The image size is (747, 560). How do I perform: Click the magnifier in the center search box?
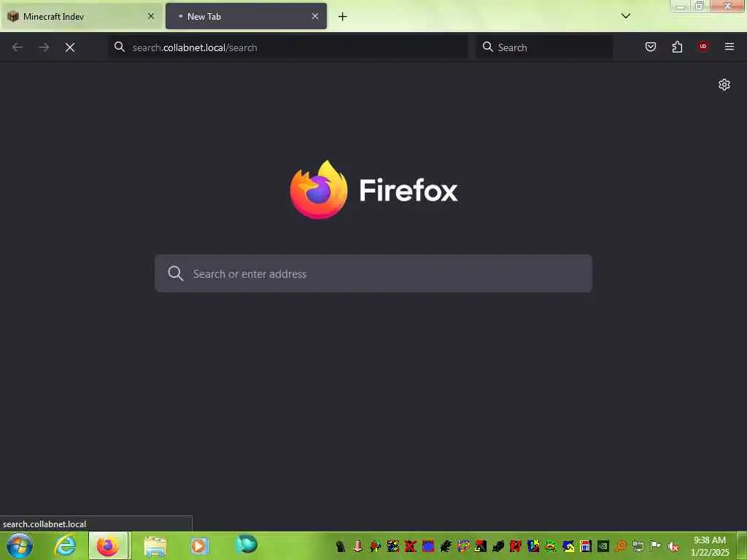(x=175, y=273)
